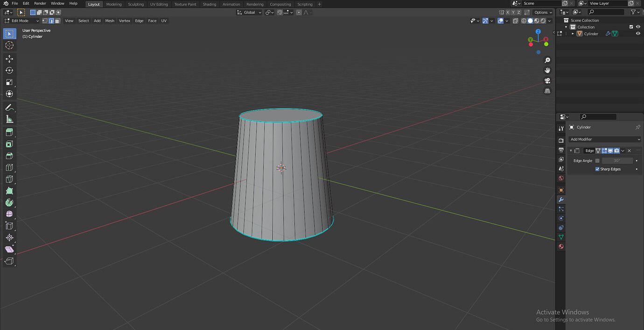This screenshot has height=330, width=644.
Task: Select the Annotate tool
Action: 9,107
